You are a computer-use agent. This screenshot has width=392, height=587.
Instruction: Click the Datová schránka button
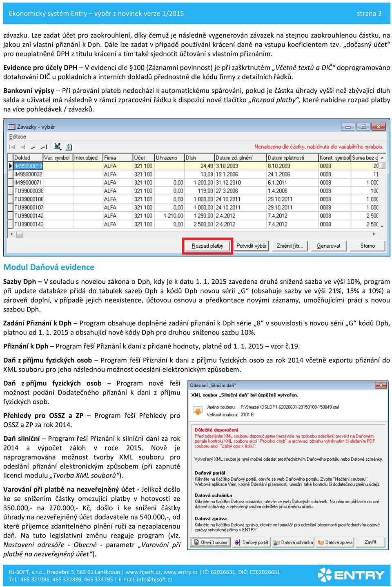[x=293, y=542]
